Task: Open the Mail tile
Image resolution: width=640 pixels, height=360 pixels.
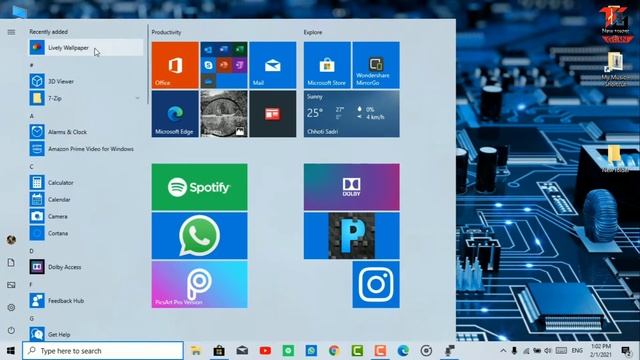Action: point(273,65)
